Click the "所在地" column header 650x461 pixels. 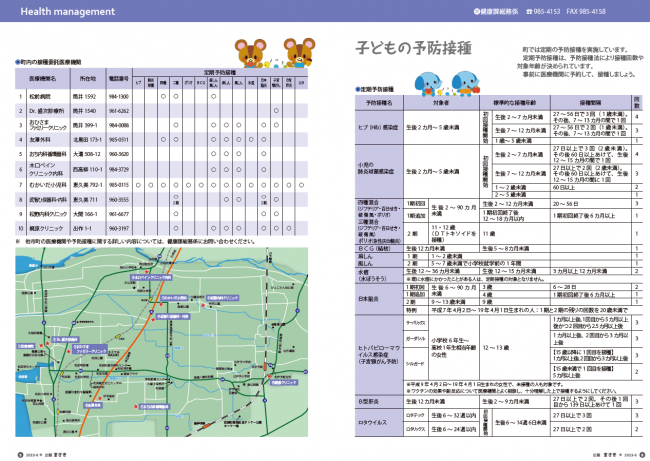[88, 78]
